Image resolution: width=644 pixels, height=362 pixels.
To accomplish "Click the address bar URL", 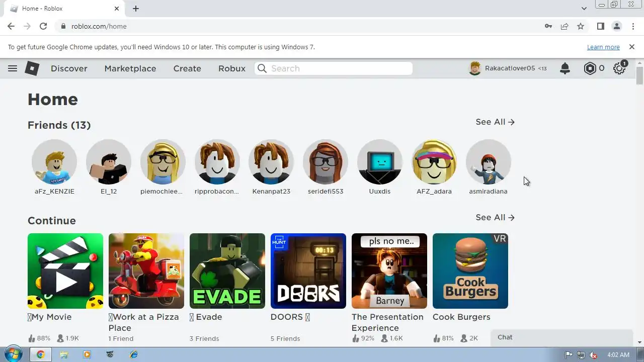I will (99, 26).
